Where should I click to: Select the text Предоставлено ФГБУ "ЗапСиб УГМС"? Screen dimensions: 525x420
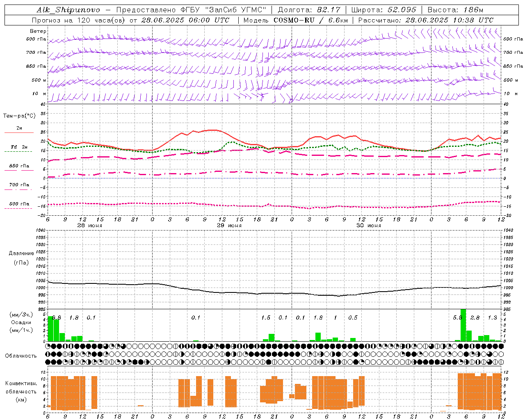point(192,10)
